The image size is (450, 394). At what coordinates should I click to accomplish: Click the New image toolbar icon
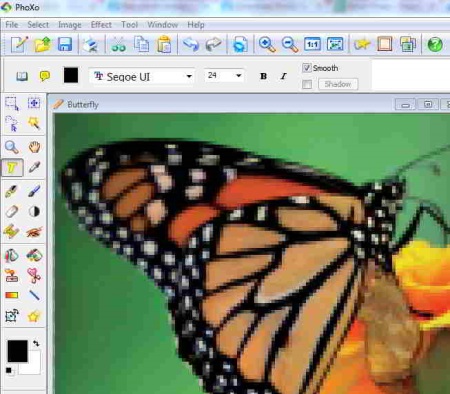pyautogui.click(x=19, y=44)
